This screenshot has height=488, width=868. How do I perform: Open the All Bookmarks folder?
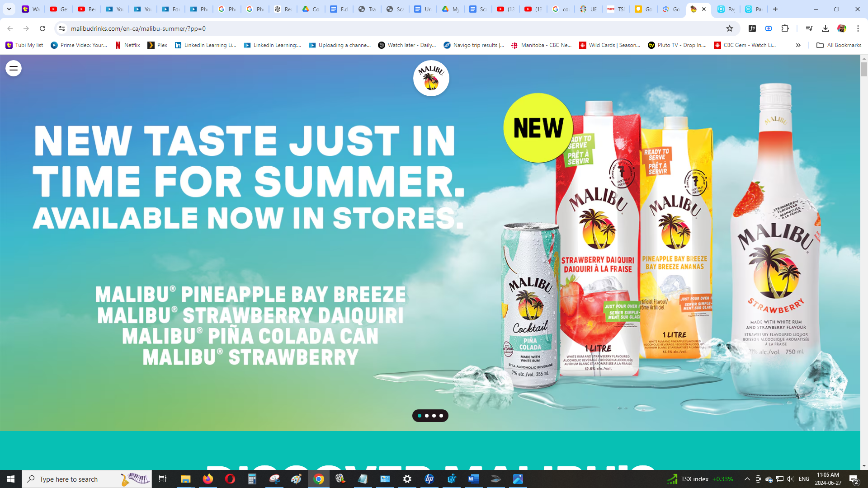coord(839,45)
